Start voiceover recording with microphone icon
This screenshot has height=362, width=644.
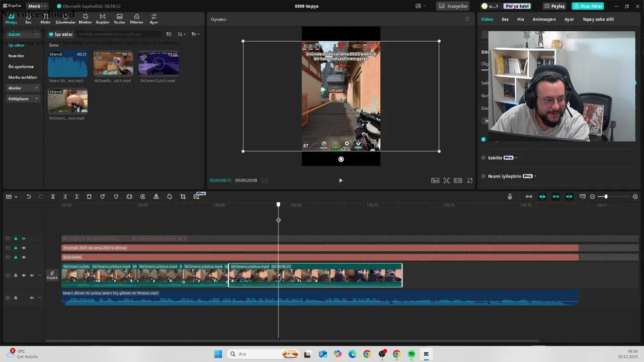510,197
